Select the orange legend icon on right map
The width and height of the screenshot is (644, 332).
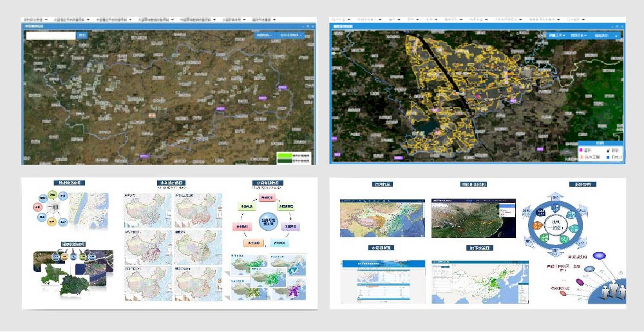tap(582, 157)
